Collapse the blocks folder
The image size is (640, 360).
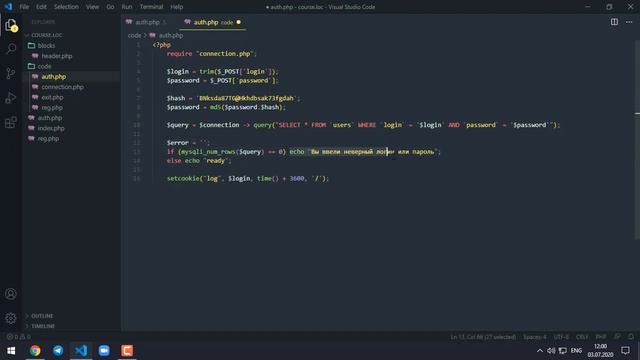coord(46,46)
